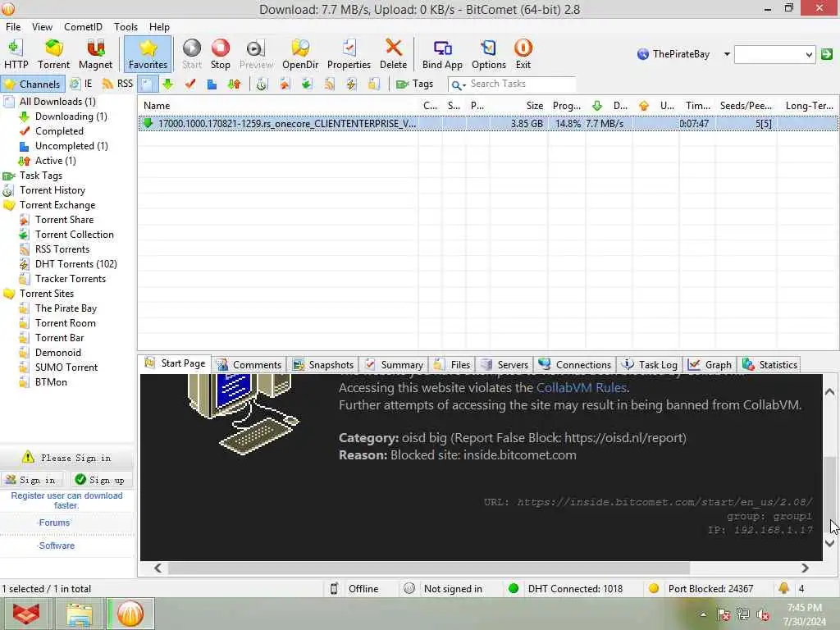Switch to the Files tab

[x=452, y=365]
